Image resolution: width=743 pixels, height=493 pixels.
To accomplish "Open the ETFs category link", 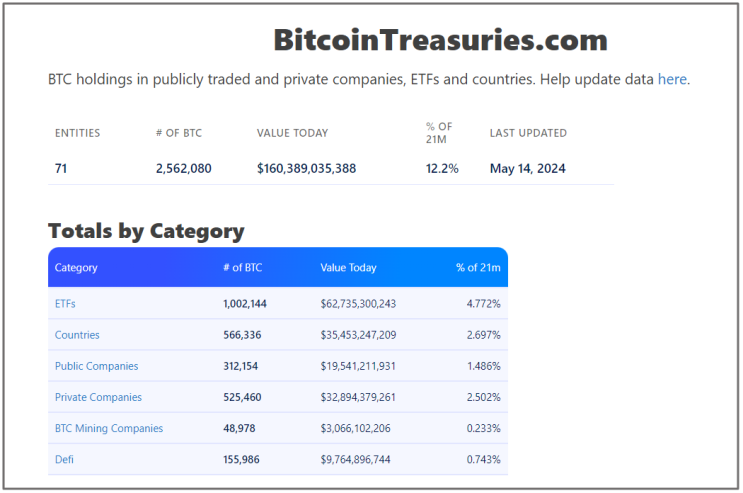I will [x=65, y=303].
